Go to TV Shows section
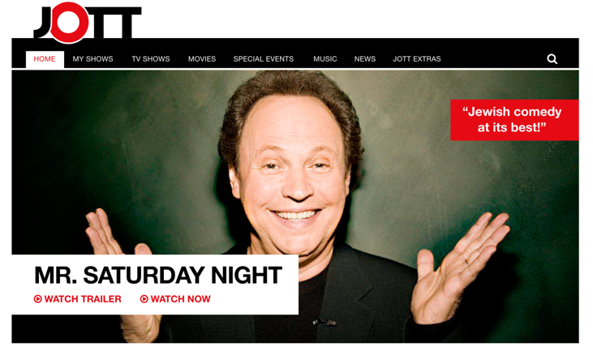The height and width of the screenshot is (364, 593). pyautogui.click(x=151, y=59)
